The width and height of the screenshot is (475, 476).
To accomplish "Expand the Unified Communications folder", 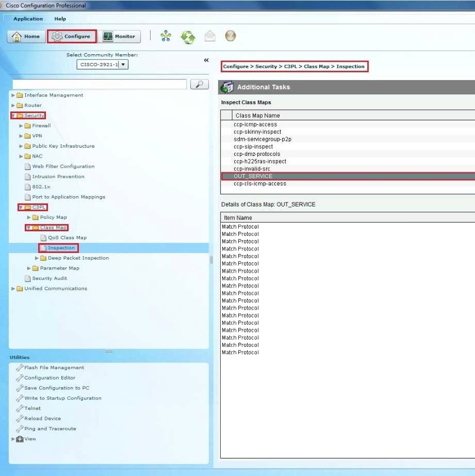I will (13, 289).
